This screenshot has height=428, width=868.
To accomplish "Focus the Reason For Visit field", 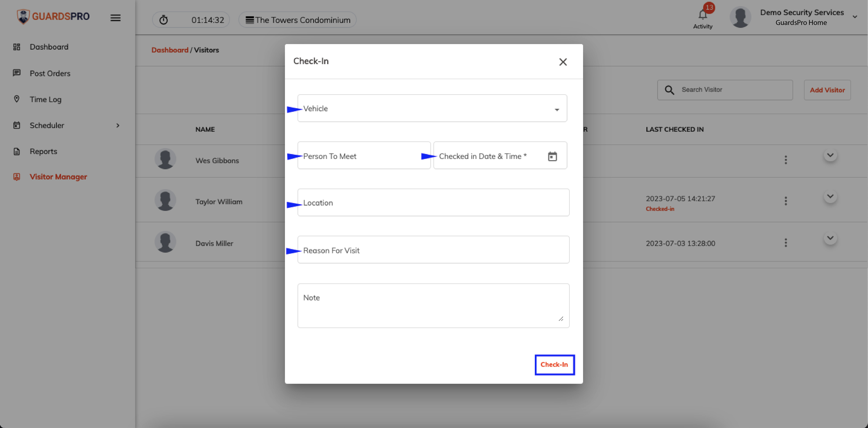I will (433, 250).
